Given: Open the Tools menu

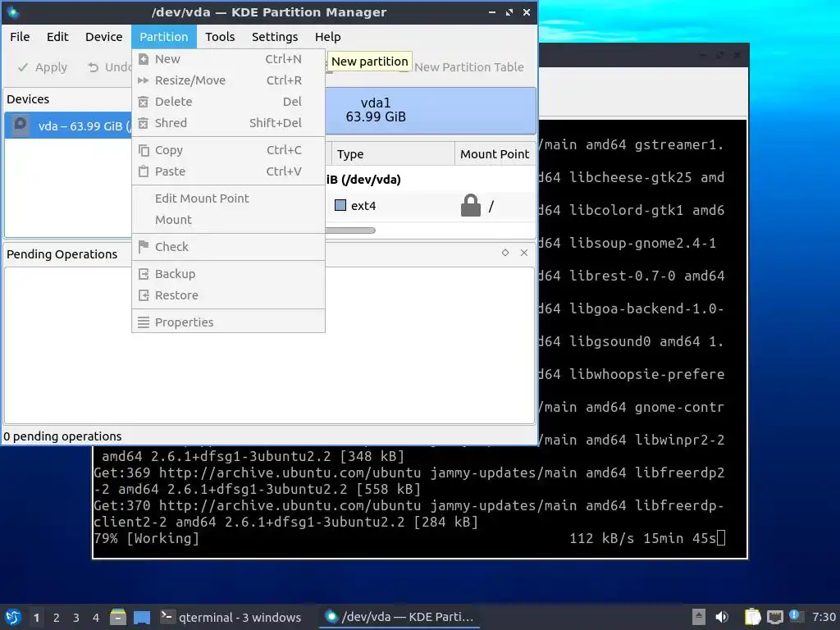Looking at the screenshot, I should coord(220,37).
